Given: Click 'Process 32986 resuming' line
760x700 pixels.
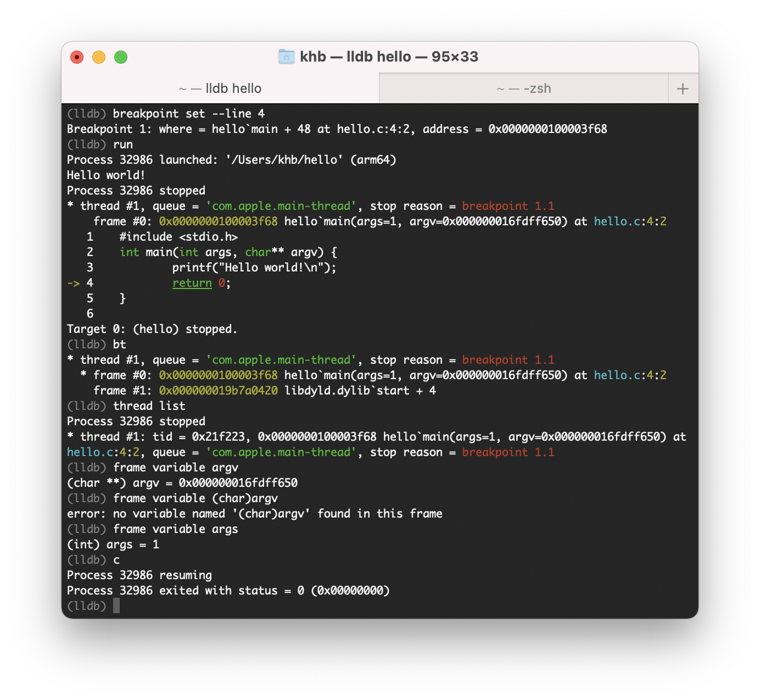Looking at the screenshot, I should click(x=139, y=575).
